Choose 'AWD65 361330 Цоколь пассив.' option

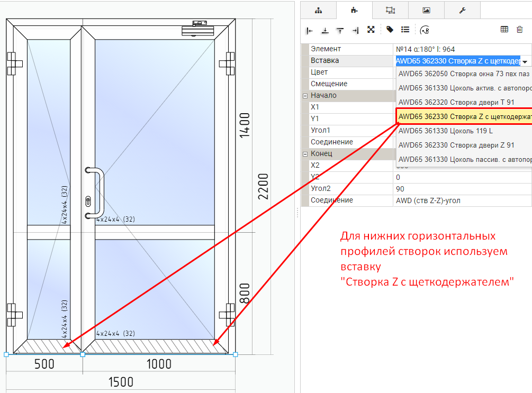coord(464,159)
